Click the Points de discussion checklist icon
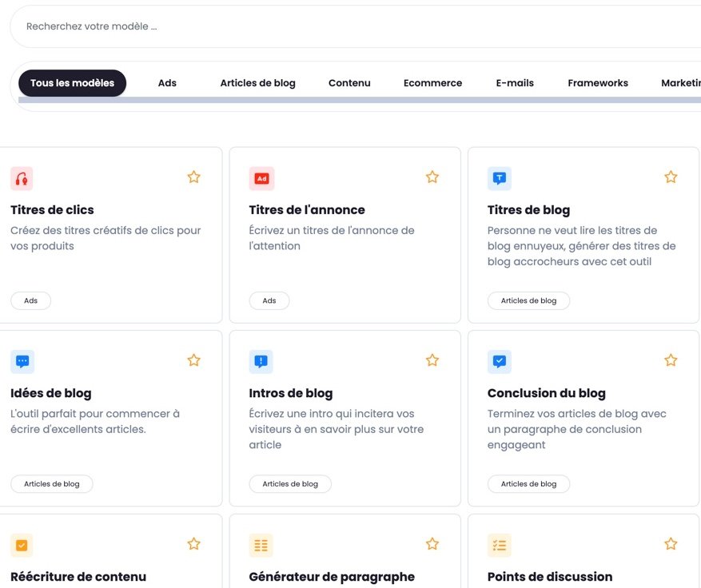Image resolution: width=701 pixels, height=588 pixels. pos(500,545)
